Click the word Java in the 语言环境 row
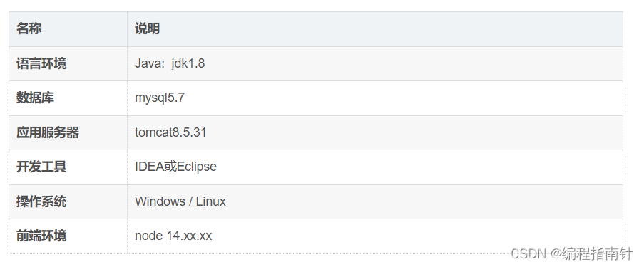 click(149, 63)
